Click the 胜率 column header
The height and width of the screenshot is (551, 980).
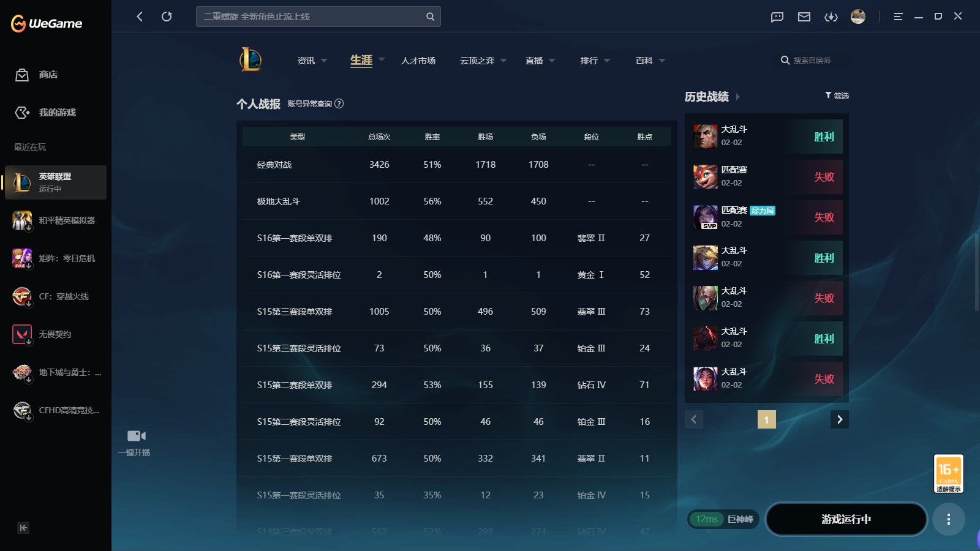[432, 137]
